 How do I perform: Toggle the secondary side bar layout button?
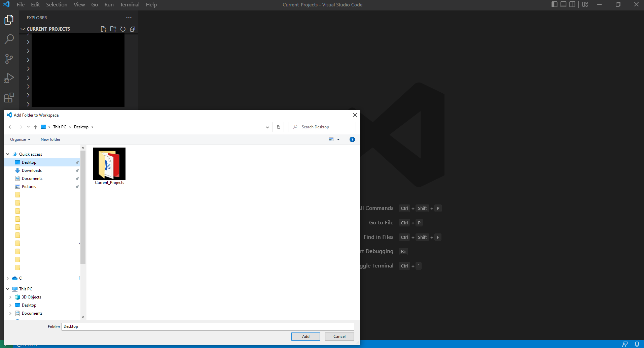pyautogui.click(x=572, y=4)
